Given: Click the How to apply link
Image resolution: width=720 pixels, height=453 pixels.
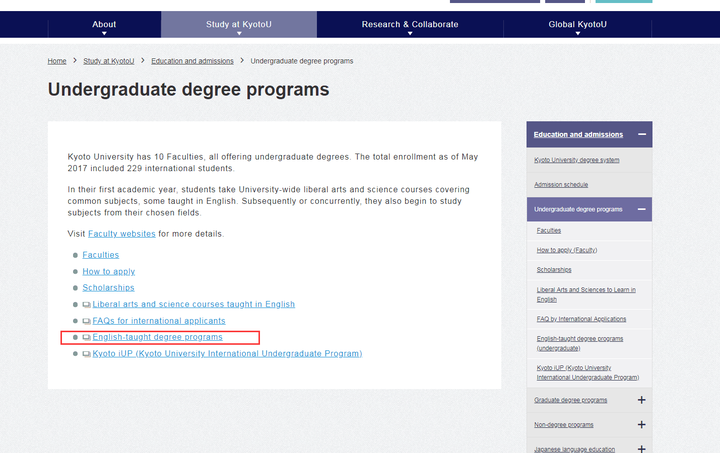Looking at the screenshot, I should point(108,271).
